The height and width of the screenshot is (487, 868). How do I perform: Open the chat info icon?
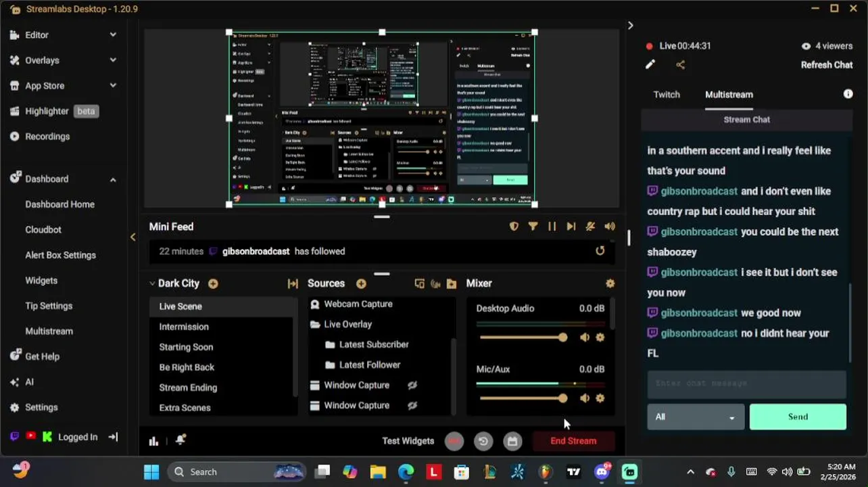pos(848,94)
